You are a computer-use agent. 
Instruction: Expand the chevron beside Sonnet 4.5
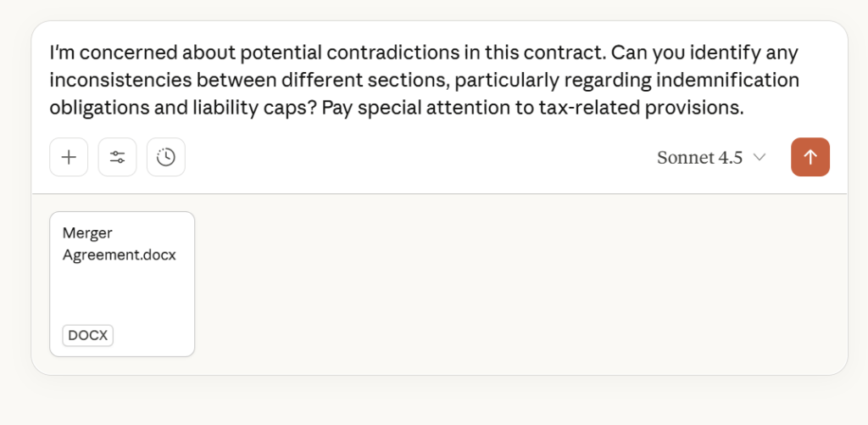click(759, 158)
